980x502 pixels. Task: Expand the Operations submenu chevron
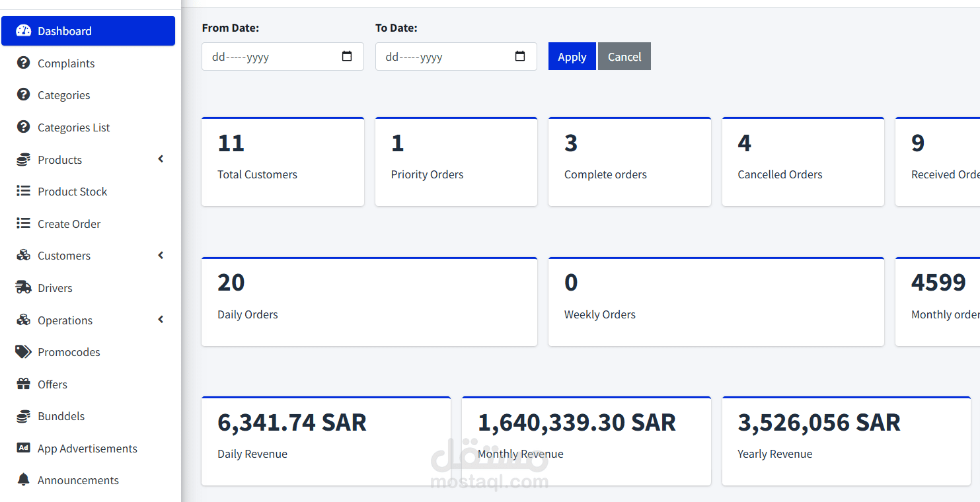pyautogui.click(x=161, y=320)
